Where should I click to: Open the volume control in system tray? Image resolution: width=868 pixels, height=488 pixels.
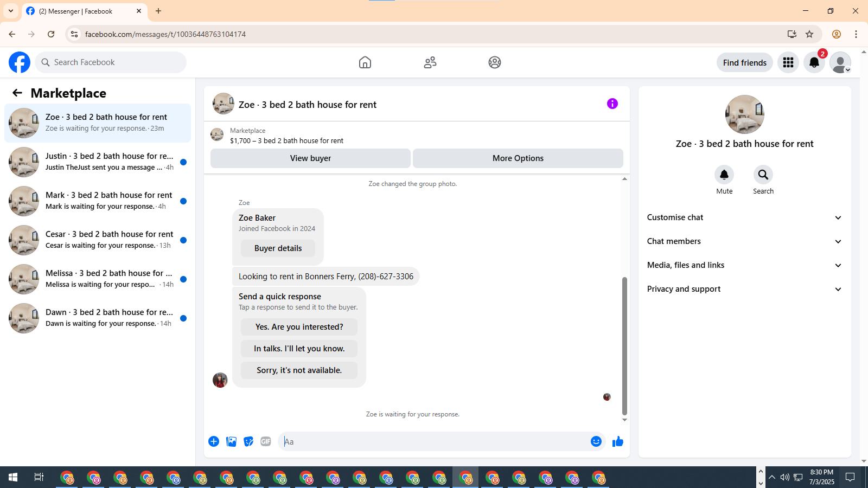784,477
